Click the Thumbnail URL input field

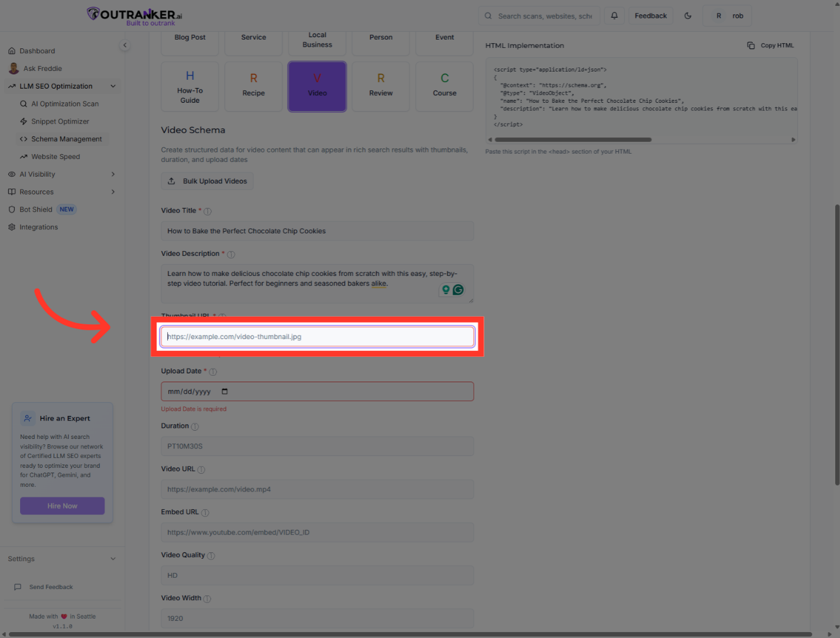click(317, 336)
